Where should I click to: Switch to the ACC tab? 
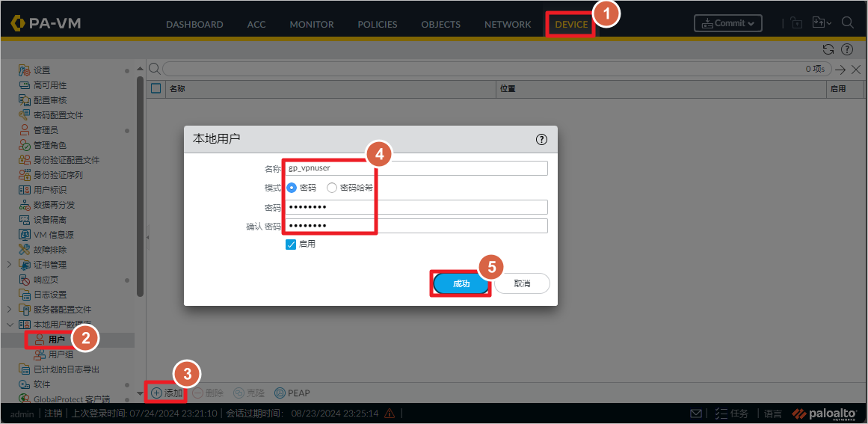(256, 25)
